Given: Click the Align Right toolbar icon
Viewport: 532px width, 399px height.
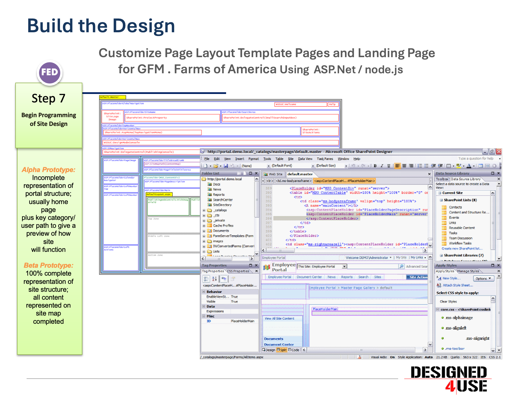Looking at the screenshot, I should [411, 166].
